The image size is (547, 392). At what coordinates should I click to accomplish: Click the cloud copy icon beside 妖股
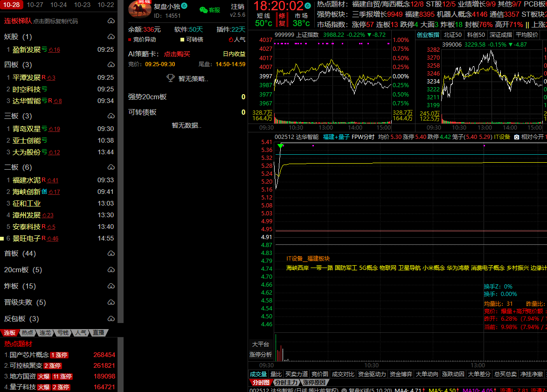tap(111, 37)
